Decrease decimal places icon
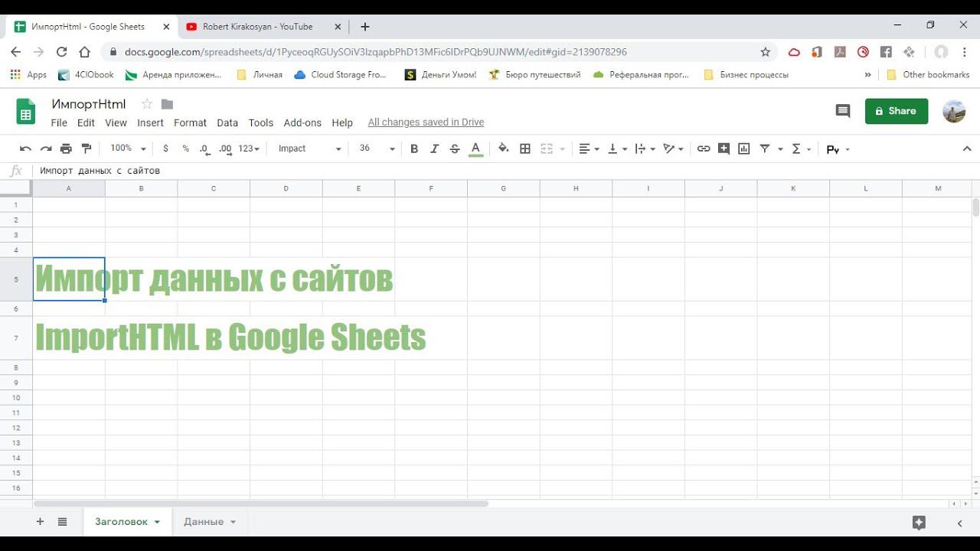The image size is (980, 551). coord(204,148)
